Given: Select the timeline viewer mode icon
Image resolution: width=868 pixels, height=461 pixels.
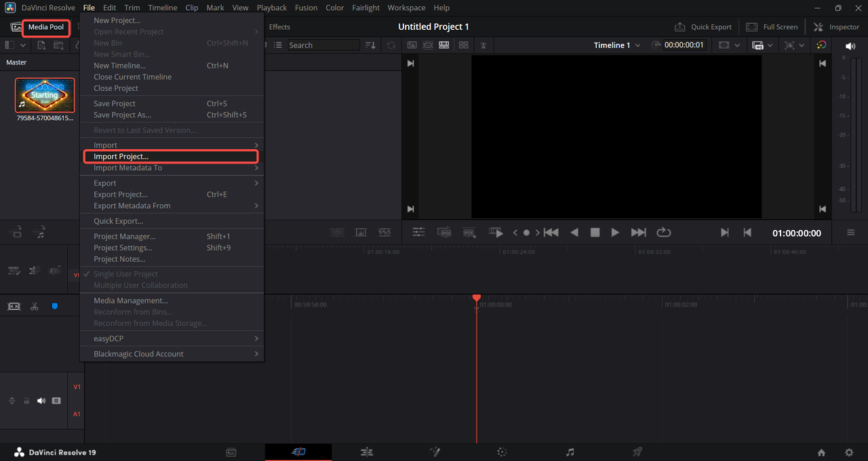Looking at the screenshot, I should point(444,45).
